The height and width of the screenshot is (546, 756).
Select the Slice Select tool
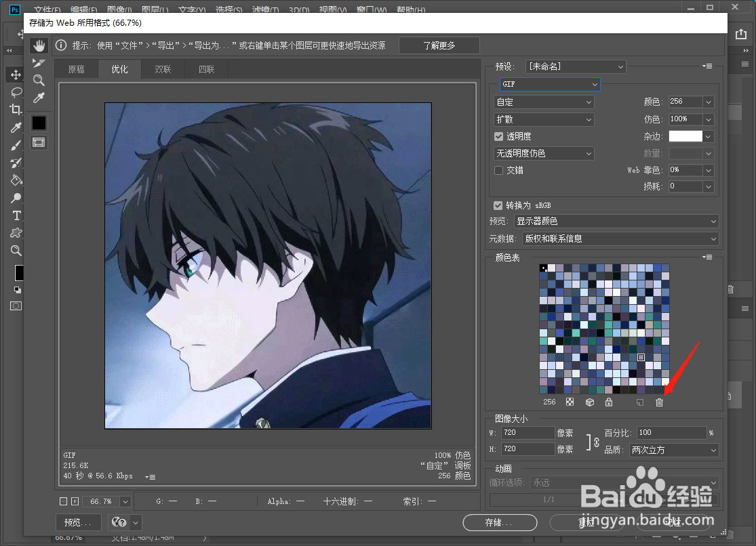pos(39,63)
